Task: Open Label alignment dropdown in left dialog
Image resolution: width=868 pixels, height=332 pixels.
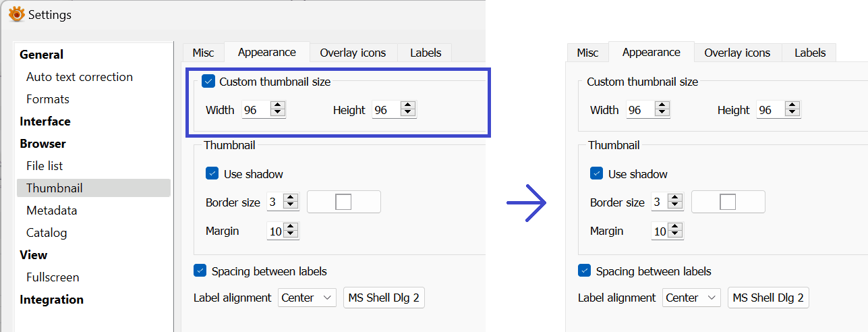Action: [x=307, y=298]
